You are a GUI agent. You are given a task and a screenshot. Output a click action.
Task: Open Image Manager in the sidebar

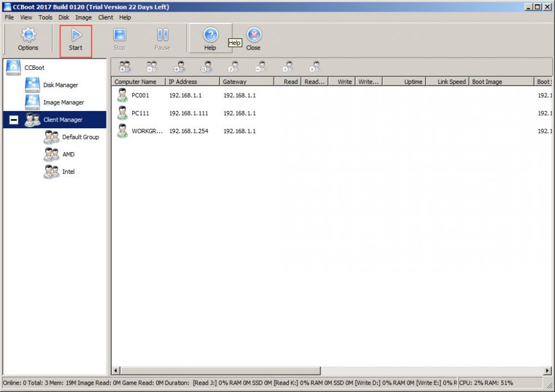point(64,102)
